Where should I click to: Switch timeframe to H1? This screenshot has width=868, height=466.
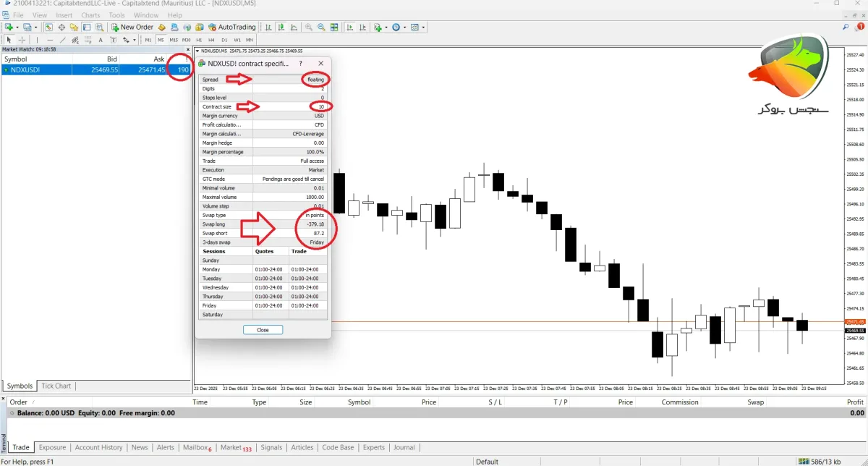coord(199,39)
